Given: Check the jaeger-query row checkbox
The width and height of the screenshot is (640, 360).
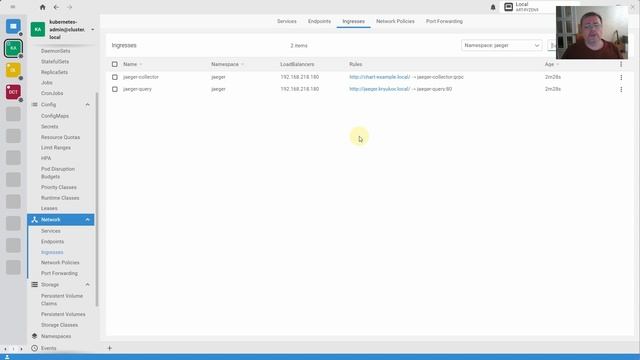Looking at the screenshot, I should click(115, 89).
